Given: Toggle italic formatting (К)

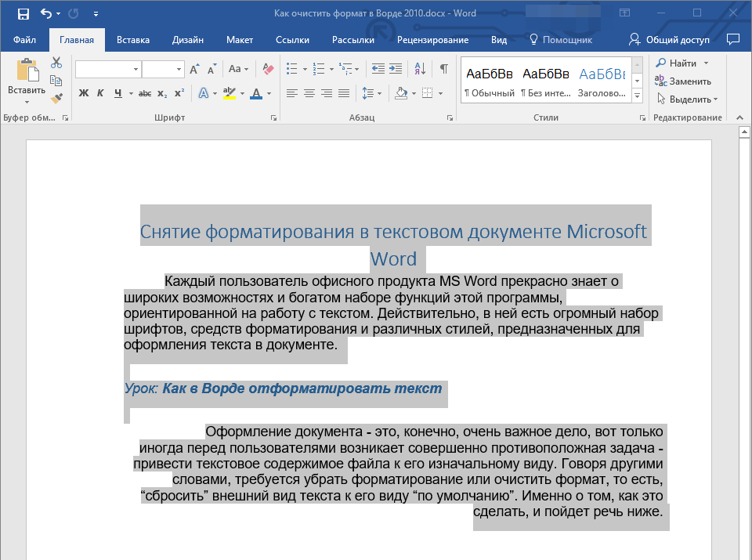Looking at the screenshot, I should tap(100, 94).
